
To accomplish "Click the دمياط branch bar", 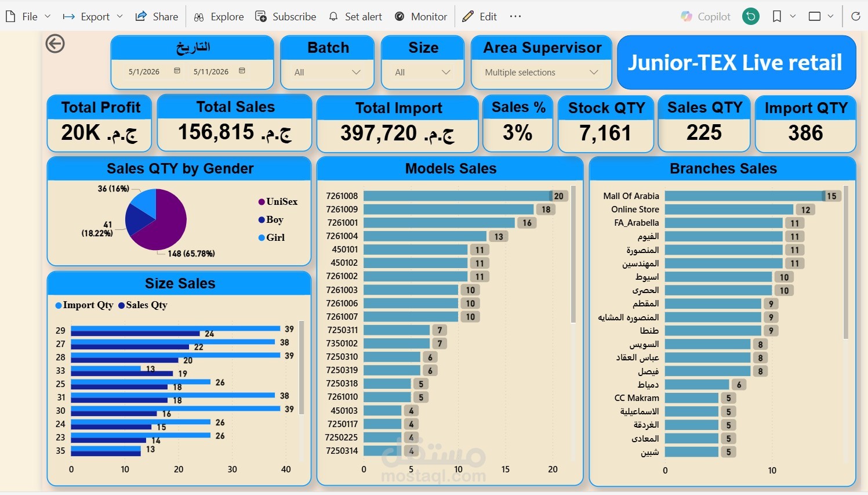I will [697, 384].
